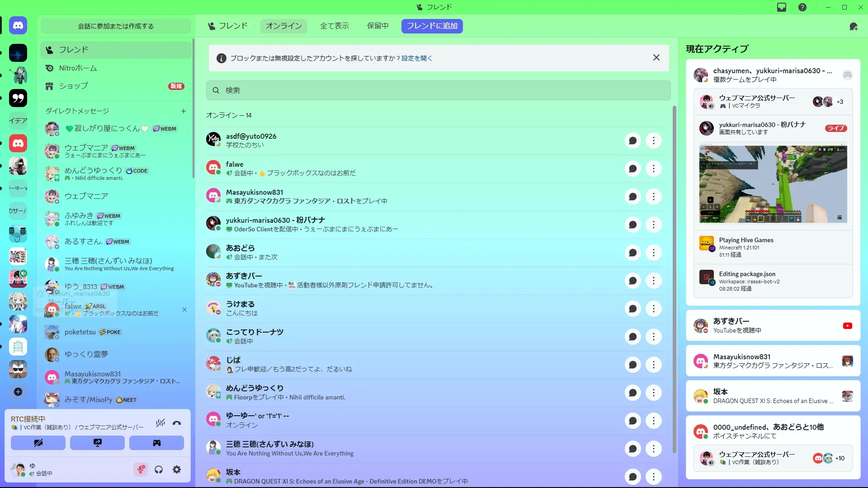868x488 pixels.
Task: Click the friends 検索 search field
Action: click(438, 90)
